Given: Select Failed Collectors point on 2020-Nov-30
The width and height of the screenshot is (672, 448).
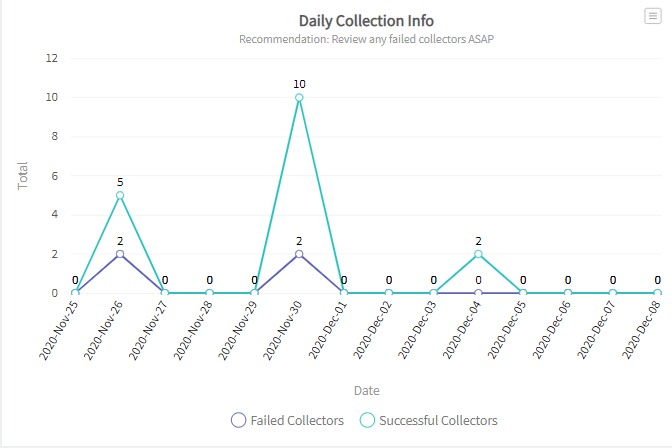Looking at the screenshot, I should tap(299, 254).
